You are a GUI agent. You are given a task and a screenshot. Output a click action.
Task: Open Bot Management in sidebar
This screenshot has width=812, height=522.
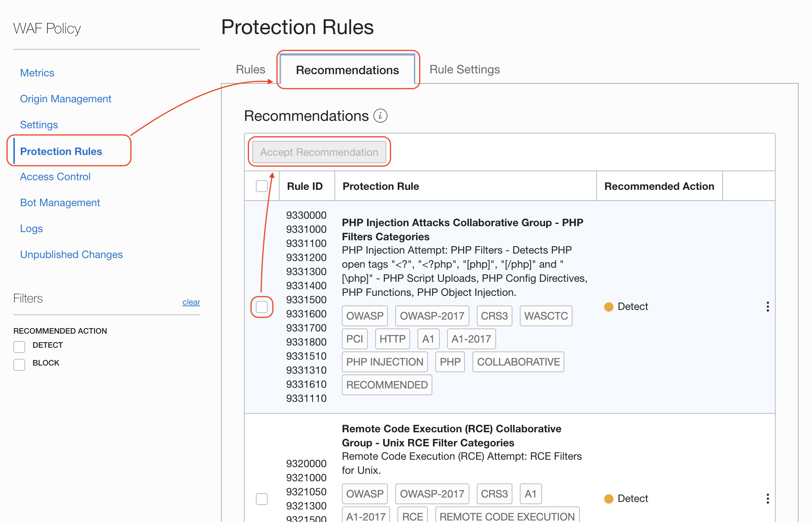point(60,202)
